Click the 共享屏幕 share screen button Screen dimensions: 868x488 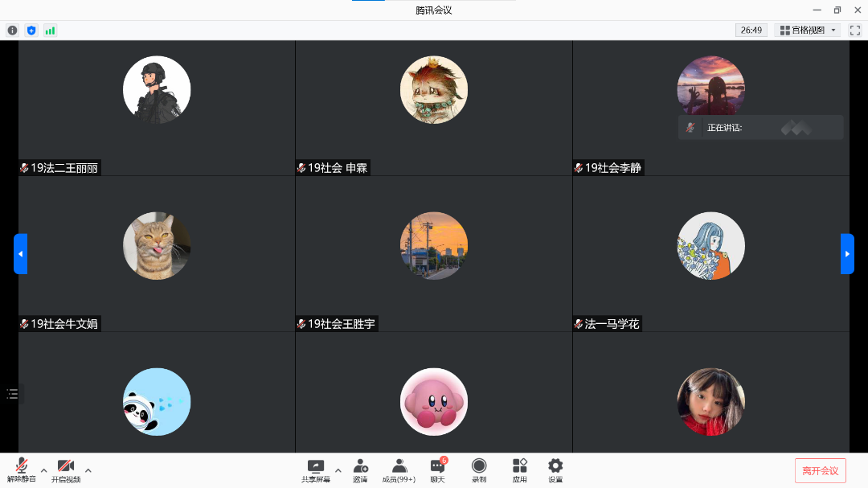click(316, 470)
